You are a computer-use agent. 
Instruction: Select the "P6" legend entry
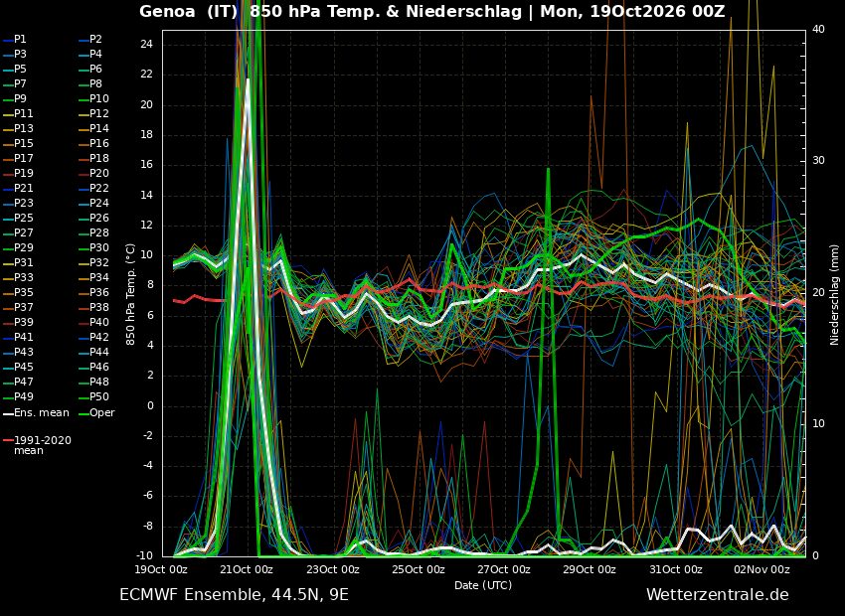[x=90, y=69]
